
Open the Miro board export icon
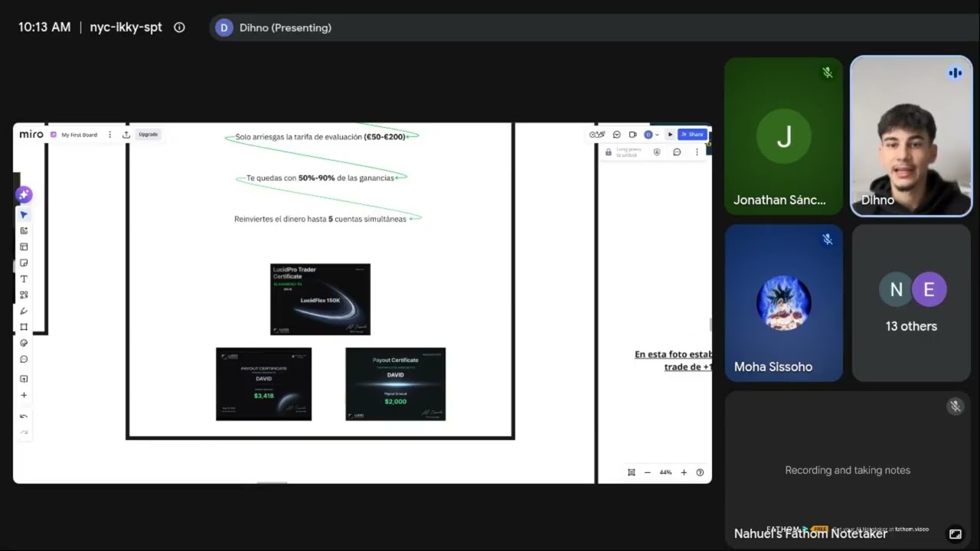(x=126, y=135)
